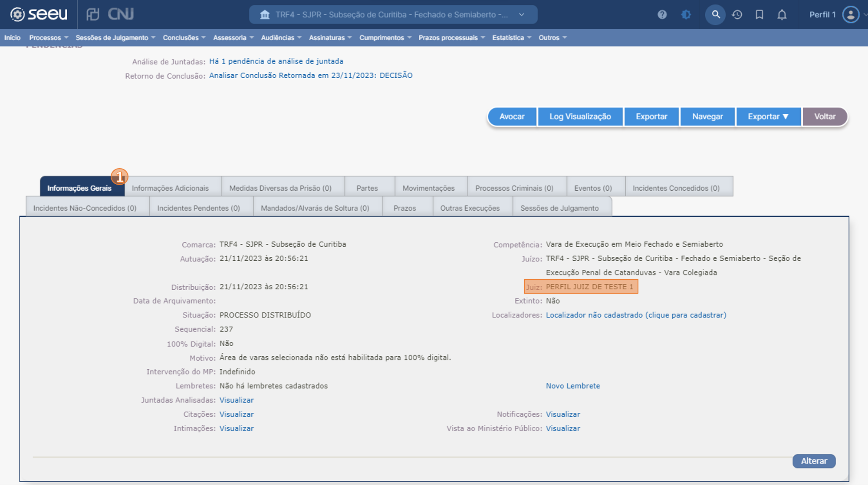Expand the court selector dropdown chevron
The image size is (868, 487).
522,15
